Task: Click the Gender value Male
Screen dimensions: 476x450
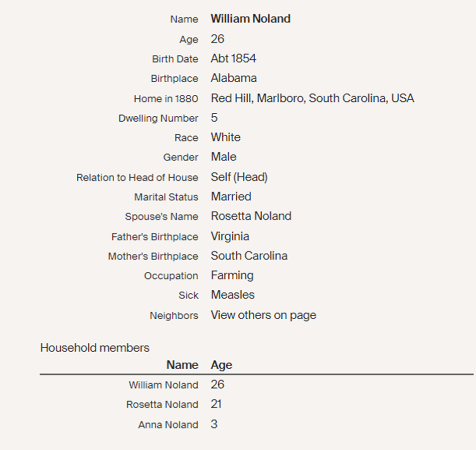Action: coord(223,157)
